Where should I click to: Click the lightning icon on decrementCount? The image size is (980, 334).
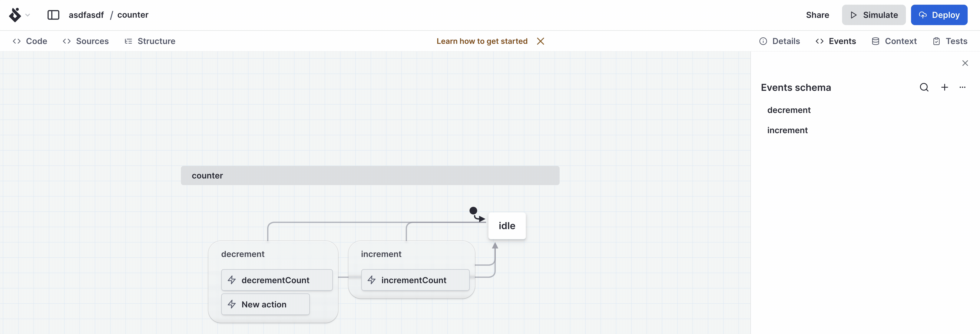pyautogui.click(x=232, y=280)
